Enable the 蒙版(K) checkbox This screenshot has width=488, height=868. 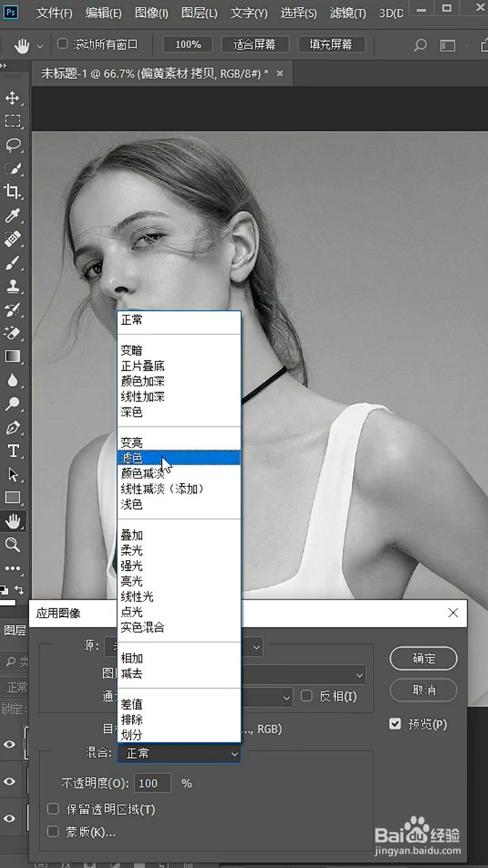[53, 831]
